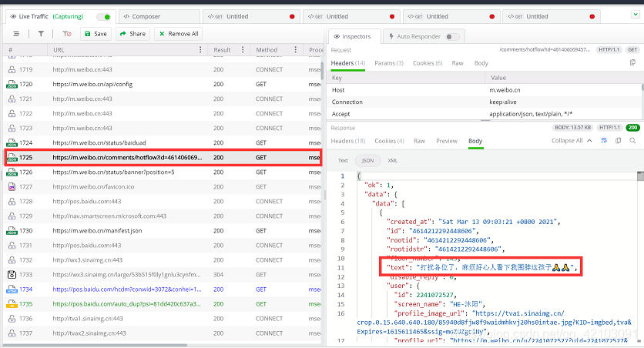Image resolution: width=644 pixels, height=348 pixels.
Task: Click HTML icon of session 1734
Action: [x=12, y=289]
